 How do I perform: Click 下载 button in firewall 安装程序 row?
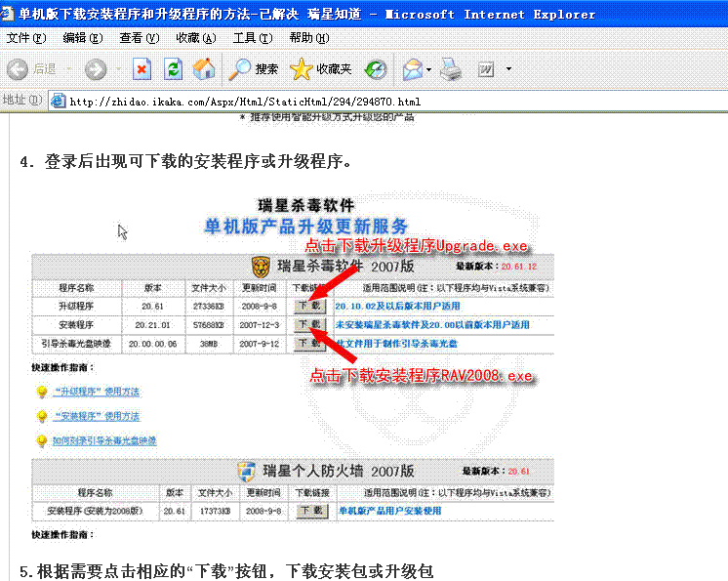coord(312,511)
